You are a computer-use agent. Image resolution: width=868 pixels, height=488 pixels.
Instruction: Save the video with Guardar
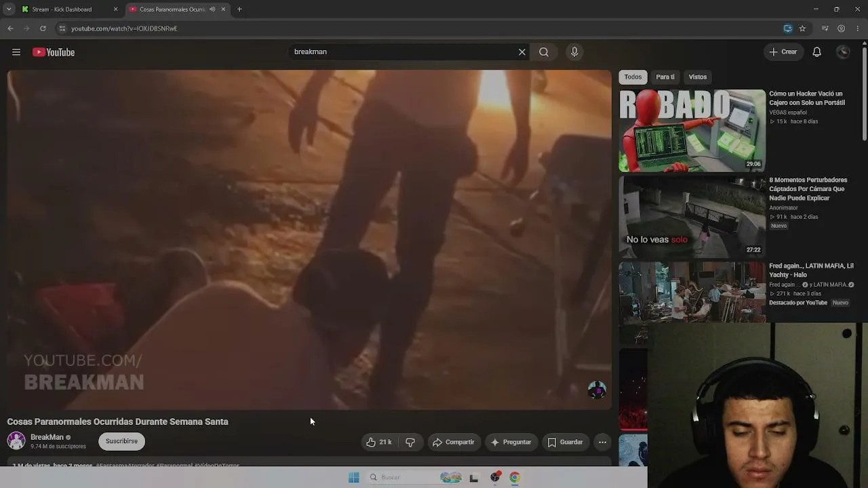click(566, 442)
